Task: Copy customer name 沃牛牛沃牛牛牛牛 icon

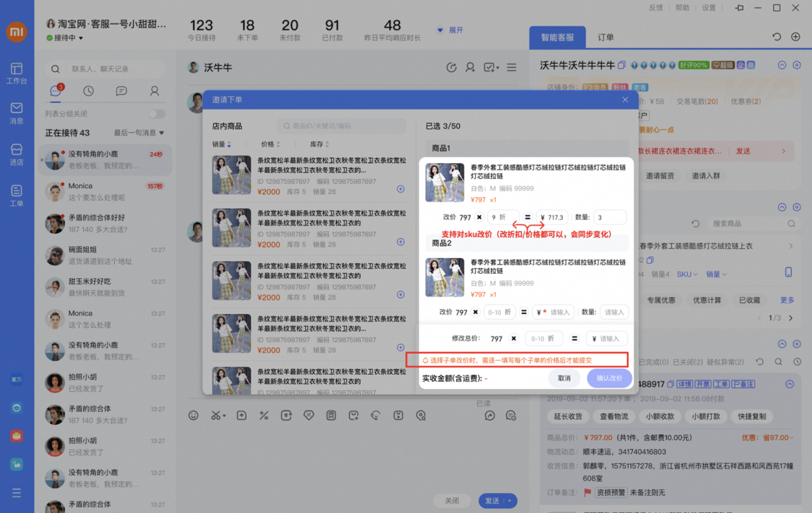Action: (621, 65)
